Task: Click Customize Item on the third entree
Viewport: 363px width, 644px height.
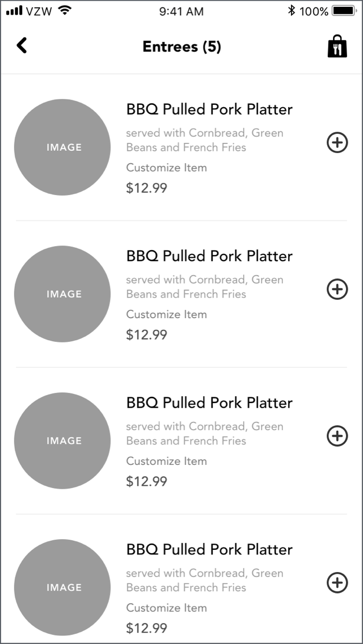Action: pyautogui.click(x=166, y=461)
